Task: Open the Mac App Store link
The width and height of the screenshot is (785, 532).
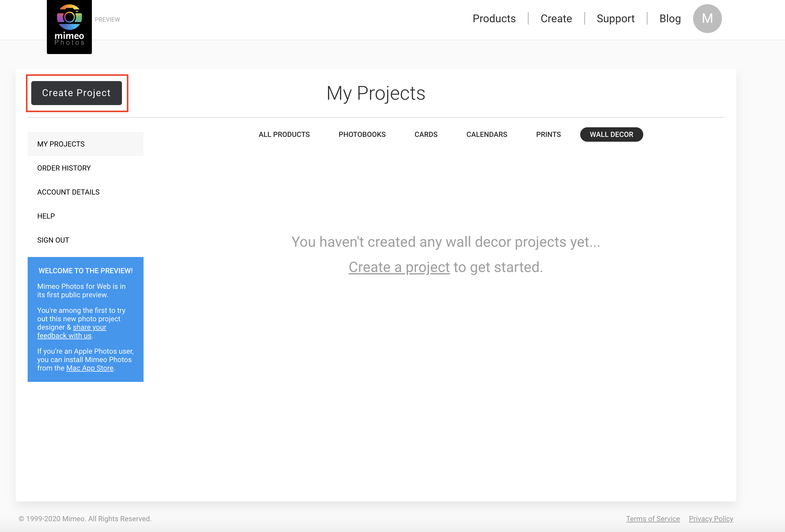Action: click(x=89, y=368)
